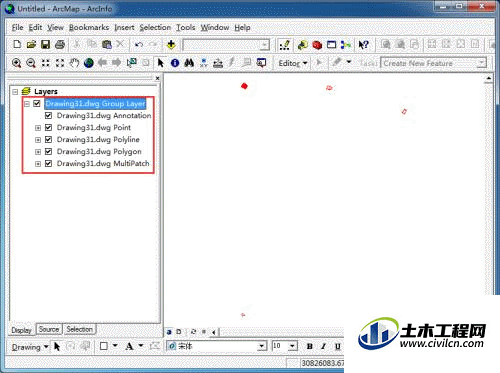Click Fixed Zoom Out icon
The height and width of the screenshot is (373, 500).
click(x=60, y=63)
